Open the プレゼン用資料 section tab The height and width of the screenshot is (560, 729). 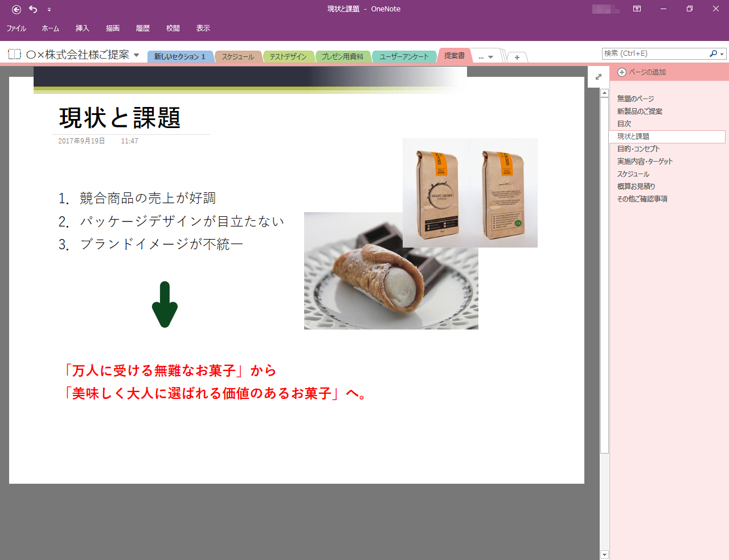coord(343,56)
